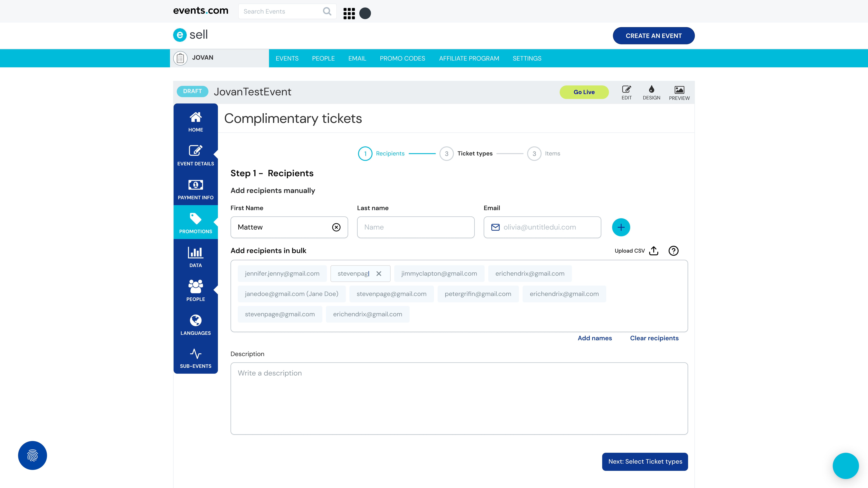868x488 pixels.
Task: Remove the stevenpag recipient chip
Action: [x=379, y=273]
